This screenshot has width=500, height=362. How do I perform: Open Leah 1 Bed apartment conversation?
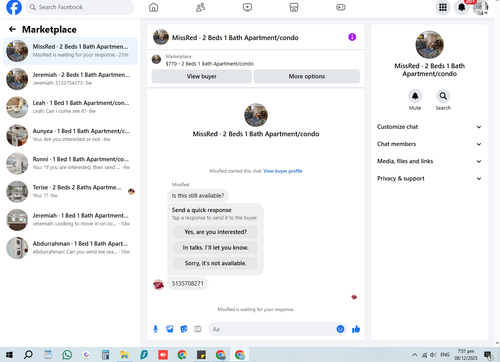[x=70, y=107]
